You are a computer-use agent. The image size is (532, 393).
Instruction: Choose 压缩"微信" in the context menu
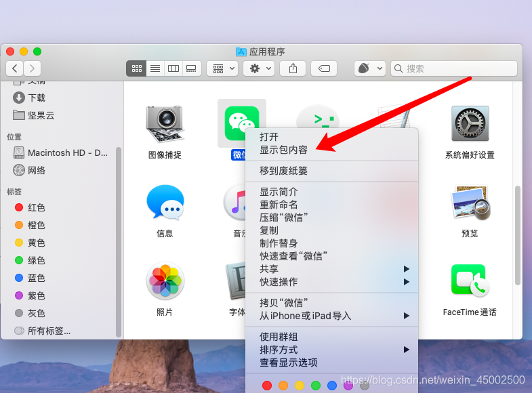tap(332, 218)
